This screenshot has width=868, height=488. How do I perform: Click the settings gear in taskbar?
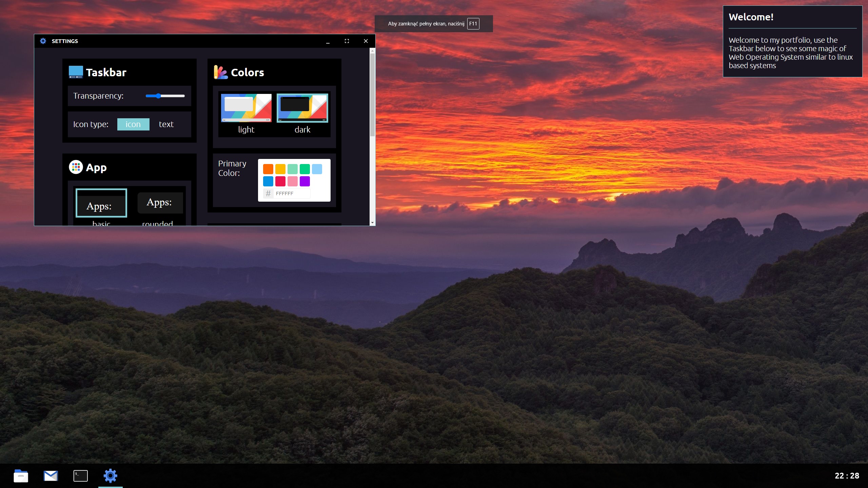tap(110, 476)
